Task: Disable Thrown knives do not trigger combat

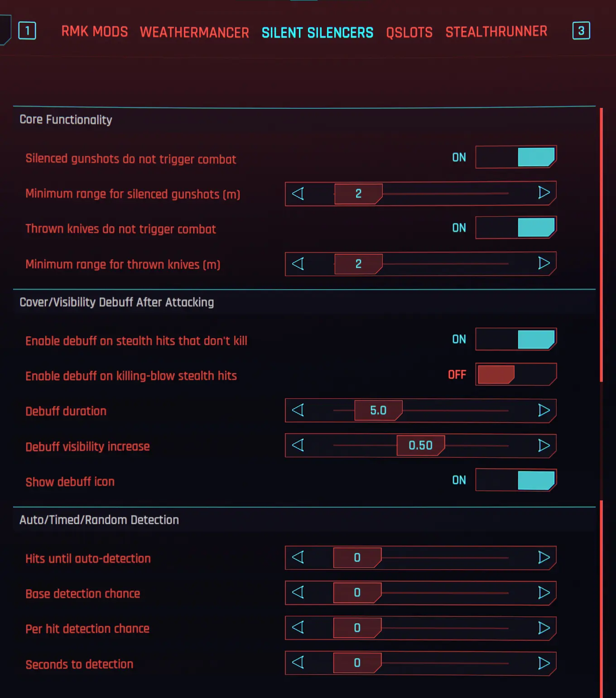Action: point(515,228)
